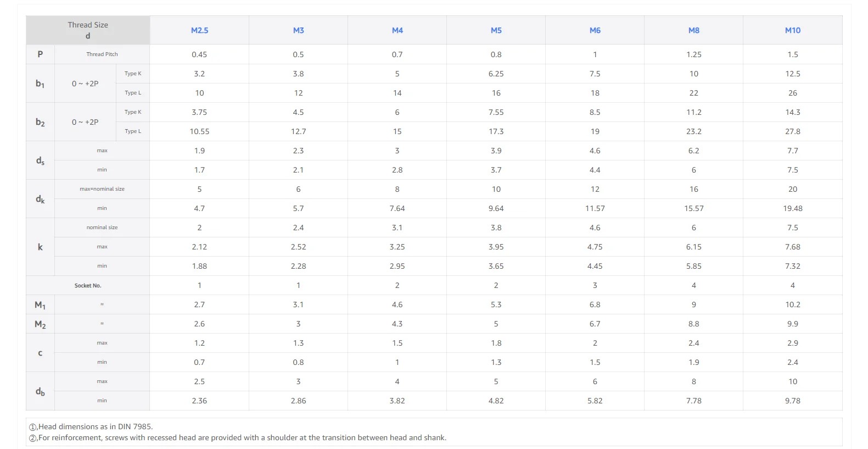
Task: Click the M1 row label cell
Action: click(40, 304)
